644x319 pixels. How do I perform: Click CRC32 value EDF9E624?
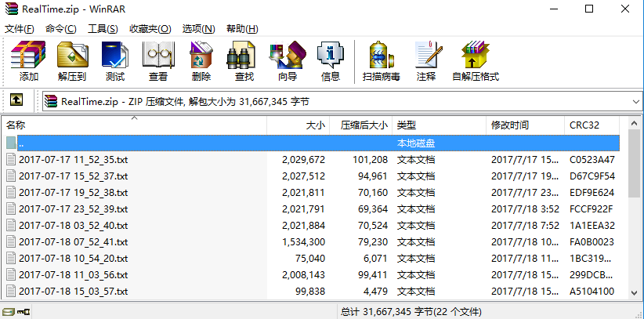(x=592, y=192)
